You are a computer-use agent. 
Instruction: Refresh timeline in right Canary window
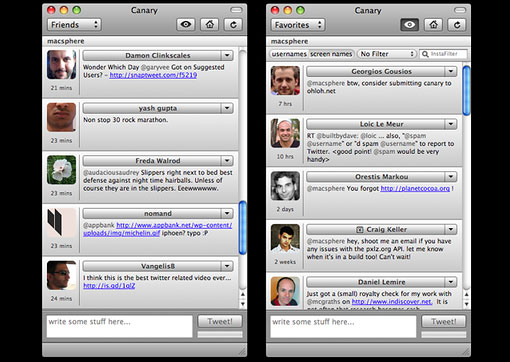coord(457,25)
